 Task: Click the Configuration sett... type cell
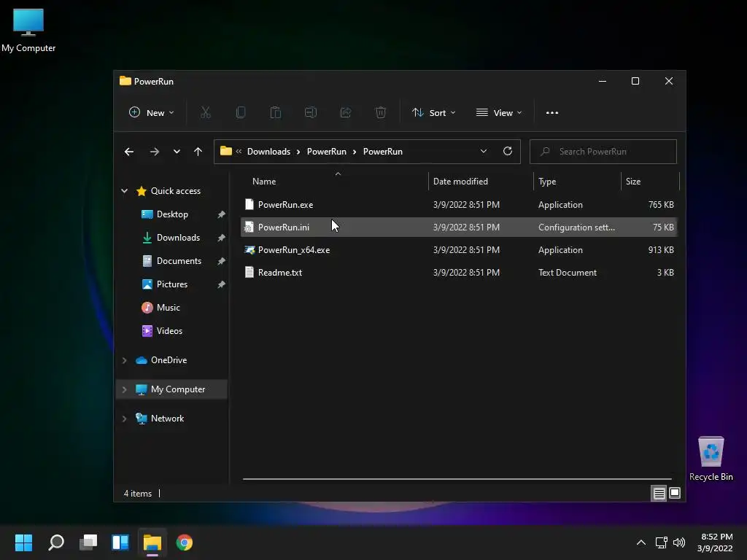click(576, 227)
